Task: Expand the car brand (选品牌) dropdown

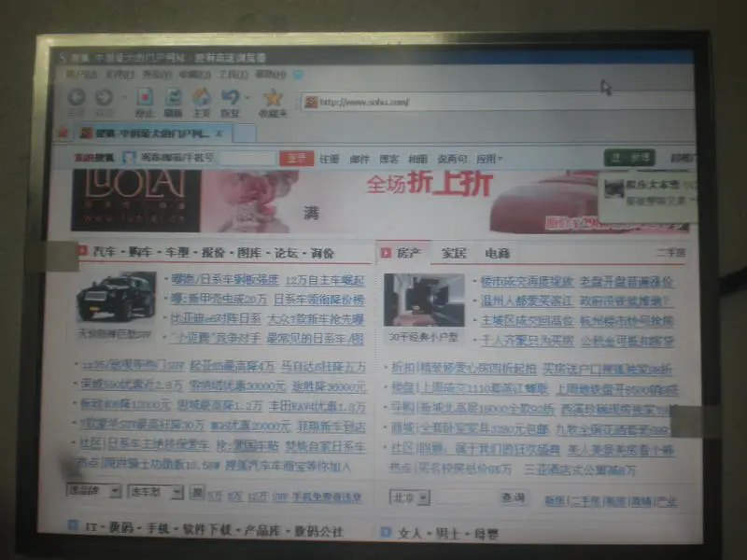Action: 93,491
